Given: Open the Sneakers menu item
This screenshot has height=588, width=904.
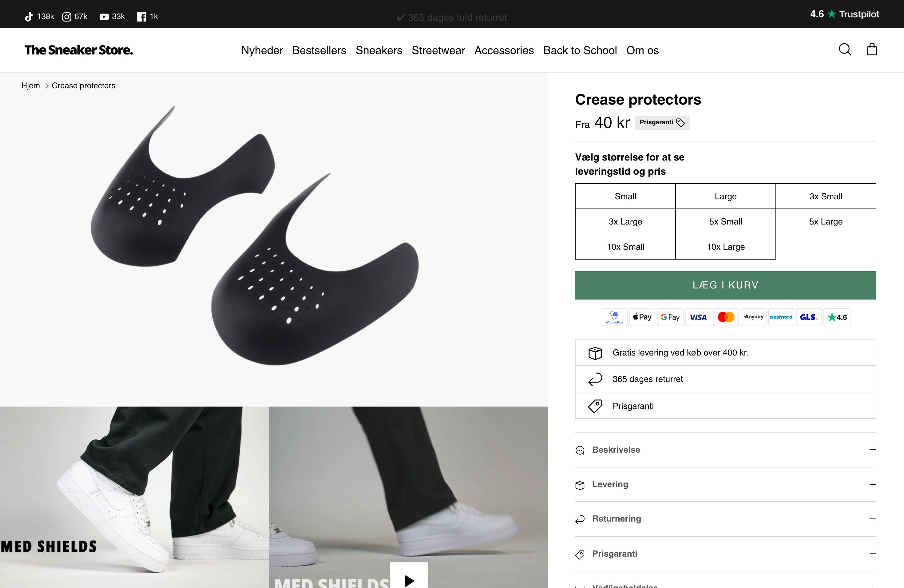Looking at the screenshot, I should [379, 50].
